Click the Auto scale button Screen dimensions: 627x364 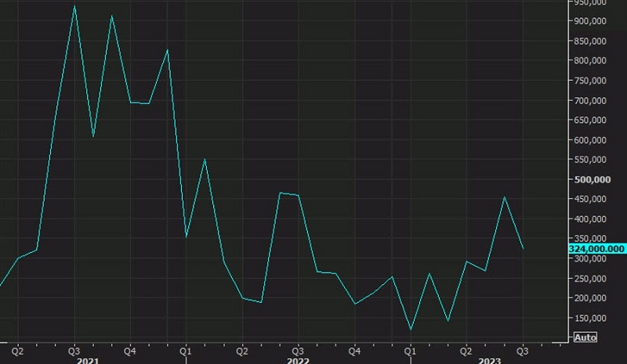click(585, 337)
